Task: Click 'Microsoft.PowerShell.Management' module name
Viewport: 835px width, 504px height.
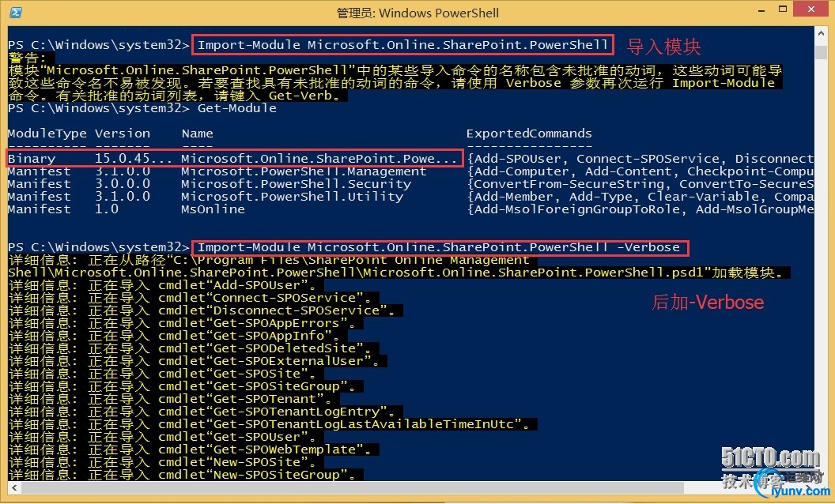Action: coord(304,171)
